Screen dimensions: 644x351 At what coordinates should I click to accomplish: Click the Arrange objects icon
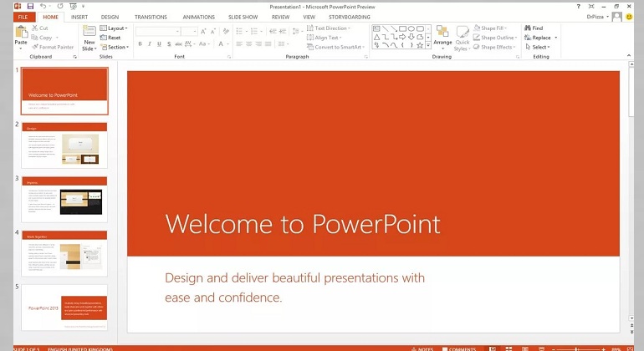[x=442, y=32]
